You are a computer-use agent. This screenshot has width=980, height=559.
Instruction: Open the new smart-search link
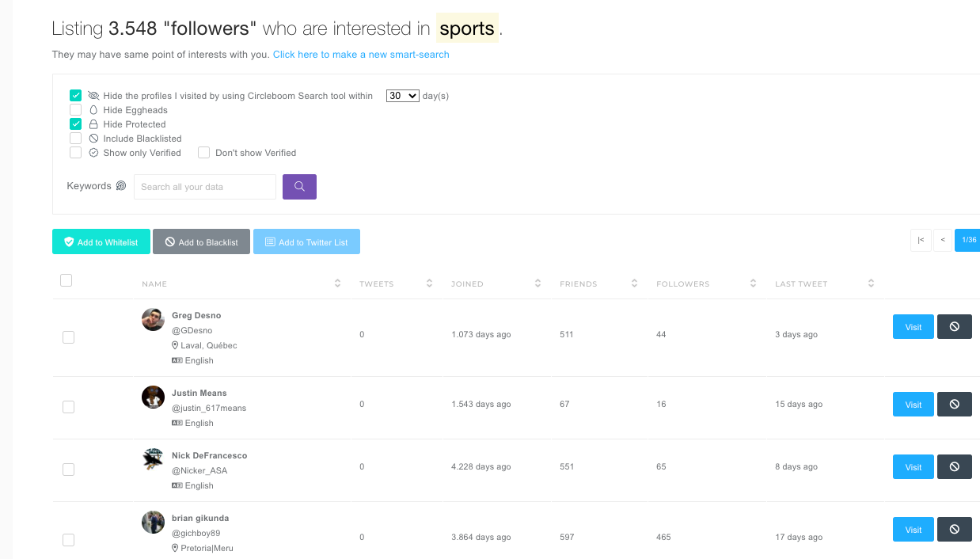pyautogui.click(x=360, y=54)
